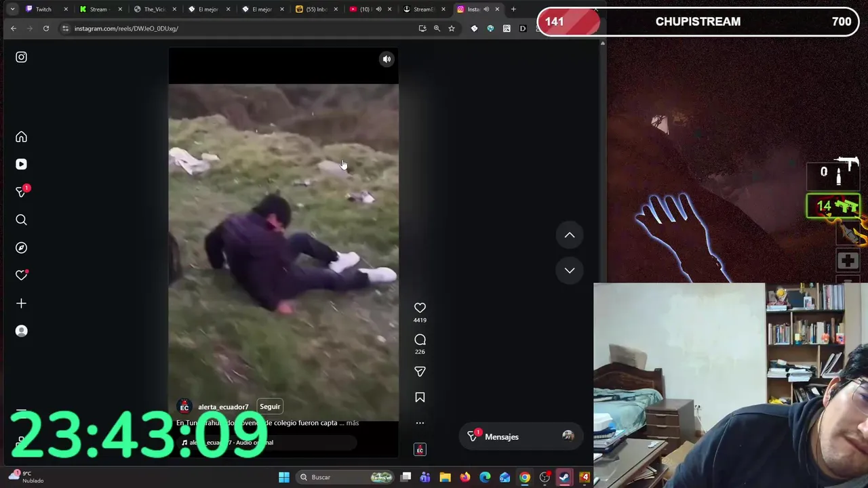Screen dimensions: 868x488
Task: Launch Microsoft Edge from the taskbar
Action: 485,477
